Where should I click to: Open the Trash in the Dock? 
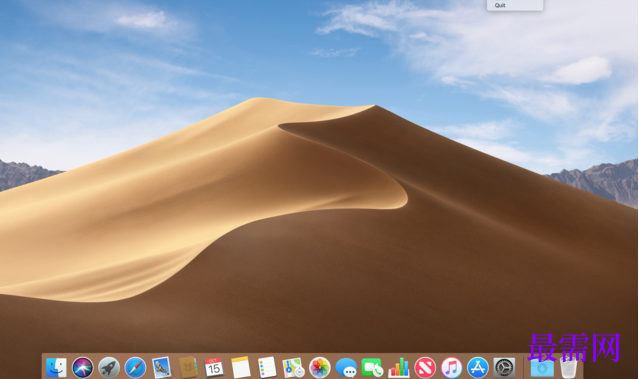click(x=568, y=368)
